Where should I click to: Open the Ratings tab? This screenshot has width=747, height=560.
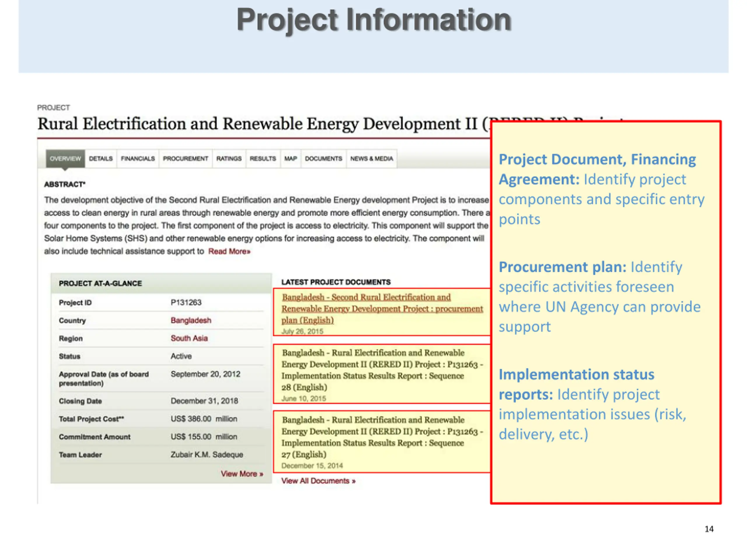tap(229, 159)
